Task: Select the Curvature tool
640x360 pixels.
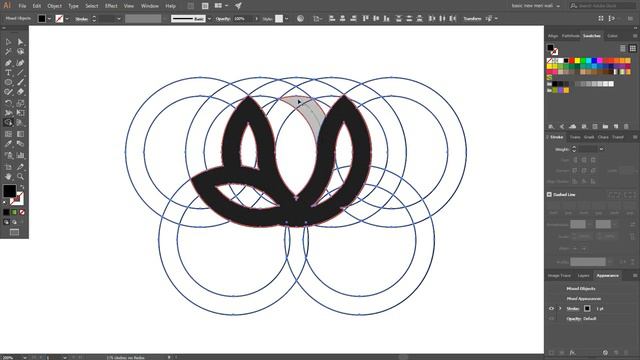Action: (20, 62)
